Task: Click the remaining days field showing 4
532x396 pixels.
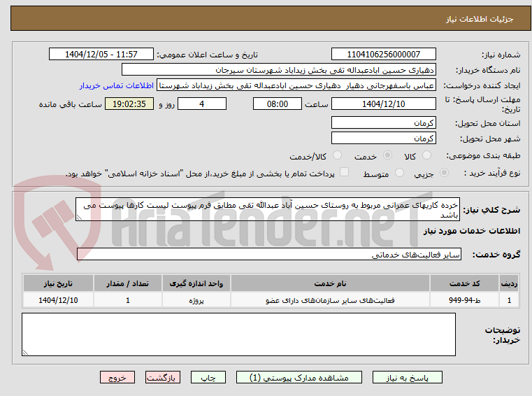Action: coord(202,104)
